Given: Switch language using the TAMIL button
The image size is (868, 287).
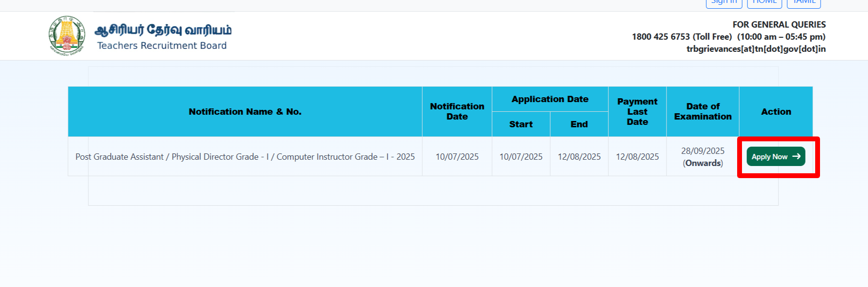Looking at the screenshot, I should click(x=804, y=3).
